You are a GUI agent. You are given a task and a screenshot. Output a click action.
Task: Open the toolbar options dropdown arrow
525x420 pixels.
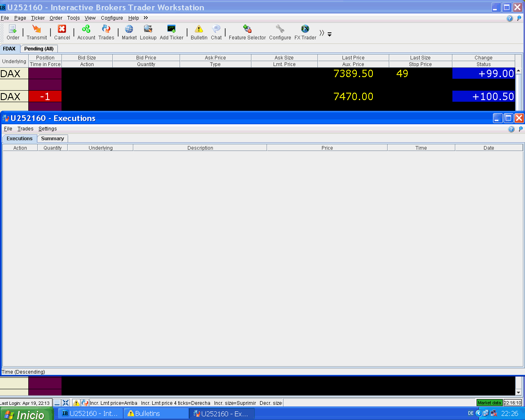point(329,34)
